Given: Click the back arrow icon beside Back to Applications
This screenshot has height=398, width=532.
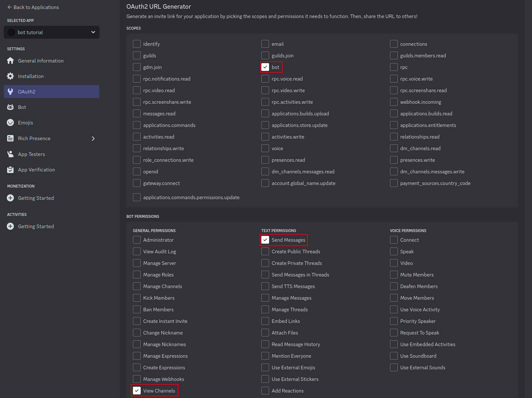Looking at the screenshot, I should tap(10, 7).
